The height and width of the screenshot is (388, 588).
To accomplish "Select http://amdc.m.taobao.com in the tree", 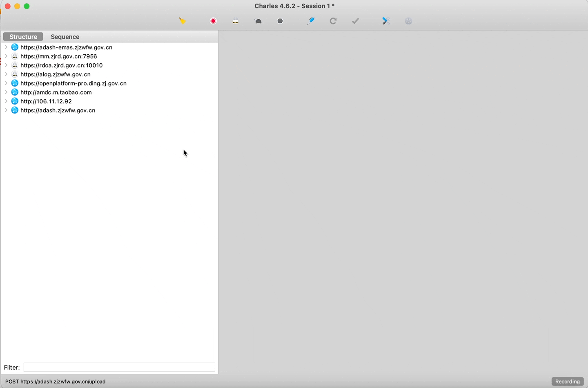I will [56, 92].
